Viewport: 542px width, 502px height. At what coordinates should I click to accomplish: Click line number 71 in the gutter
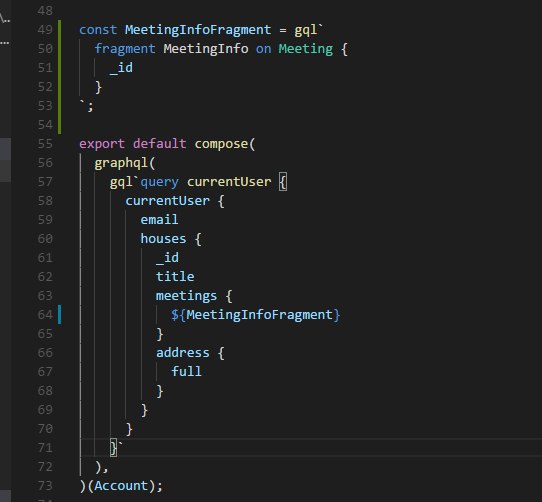[45, 448]
